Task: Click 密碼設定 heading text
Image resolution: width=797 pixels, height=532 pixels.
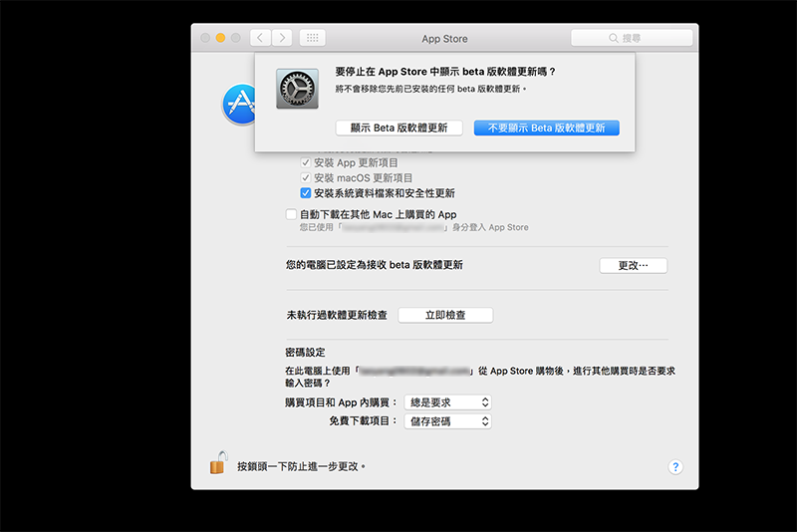Action: coord(306,352)
